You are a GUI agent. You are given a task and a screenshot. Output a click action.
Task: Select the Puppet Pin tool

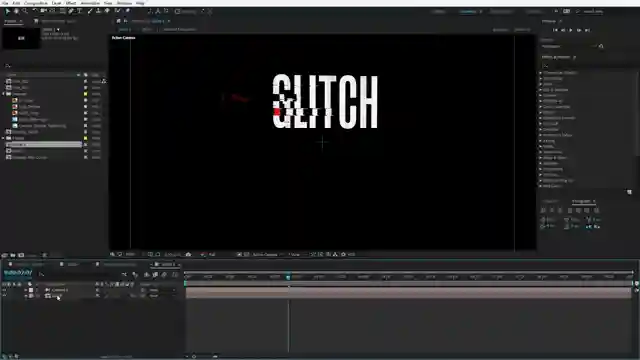[x=128, y=11]
